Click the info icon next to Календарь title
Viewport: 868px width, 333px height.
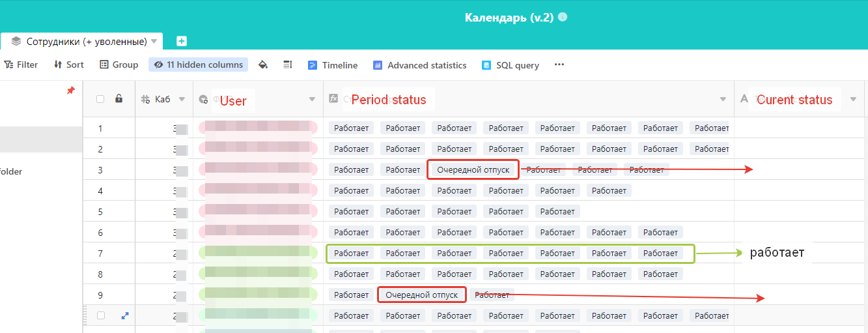pos(563,17)
